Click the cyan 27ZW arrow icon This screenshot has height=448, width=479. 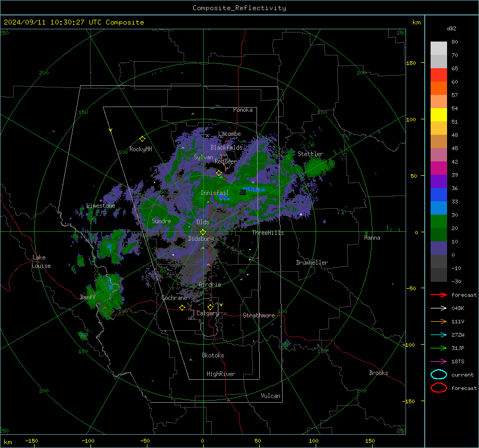[439, 335]
